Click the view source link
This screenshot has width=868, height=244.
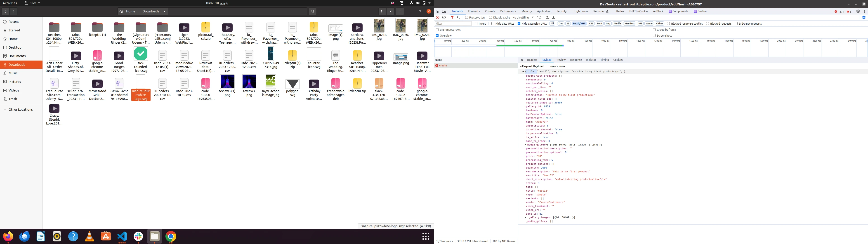[557, 66]
